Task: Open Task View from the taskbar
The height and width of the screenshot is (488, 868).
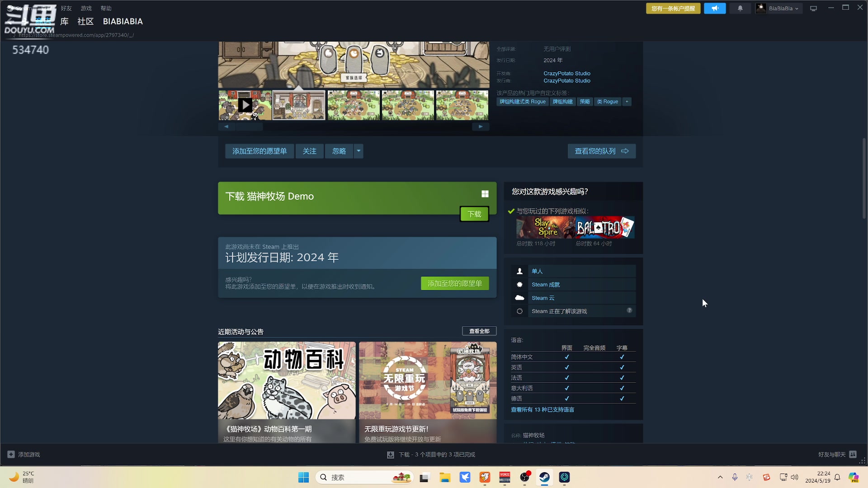Action: click(x=425, y=477)
